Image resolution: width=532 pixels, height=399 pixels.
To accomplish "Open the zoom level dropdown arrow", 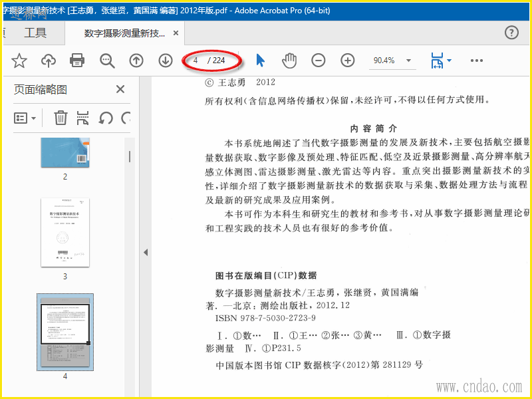I will (x=408, y=61).
